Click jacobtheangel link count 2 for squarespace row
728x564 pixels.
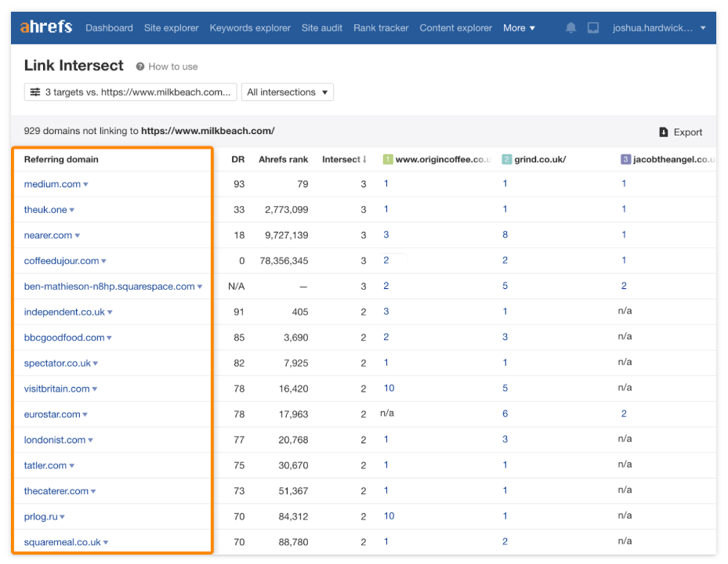tap(624, 285)
